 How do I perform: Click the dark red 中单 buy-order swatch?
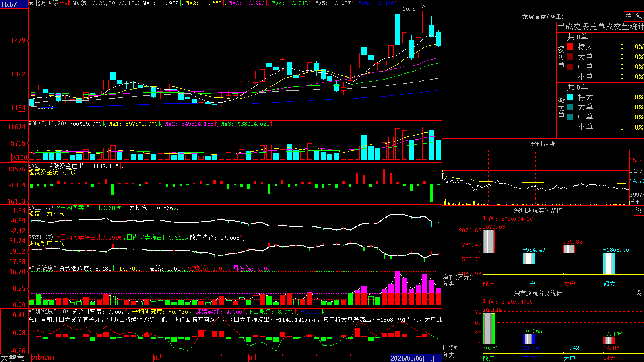(x=570, y=67)
